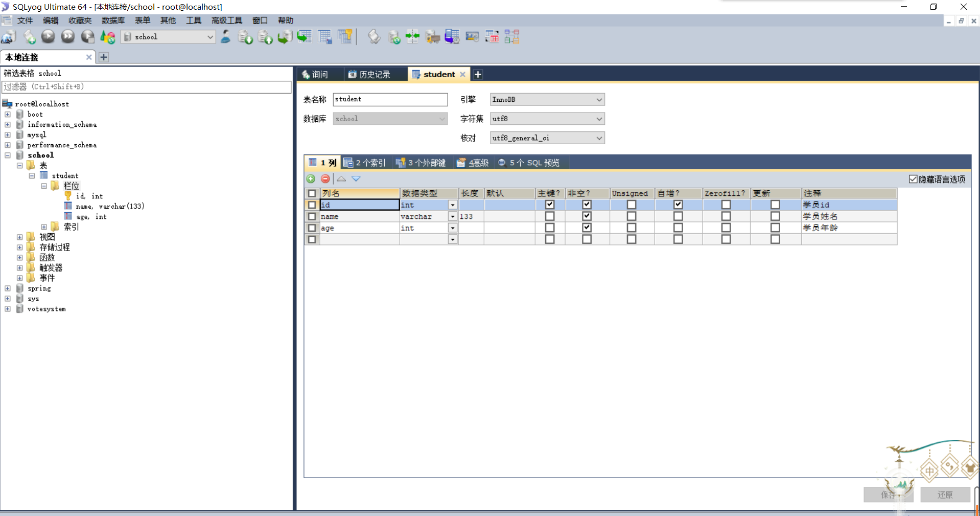Click the Restore from SQL Dump icon
Screen dimensions: 980x516
click(x=285, y=37)
